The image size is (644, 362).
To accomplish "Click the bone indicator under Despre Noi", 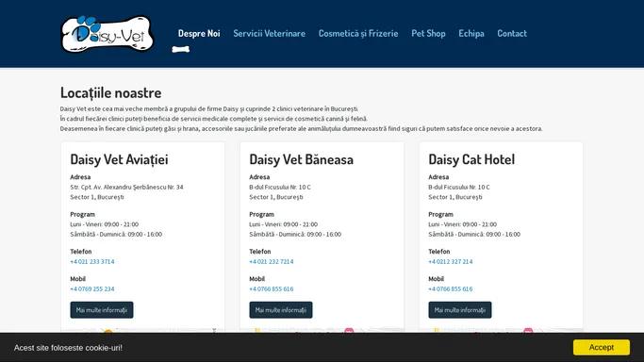I will tap(181, 50).
